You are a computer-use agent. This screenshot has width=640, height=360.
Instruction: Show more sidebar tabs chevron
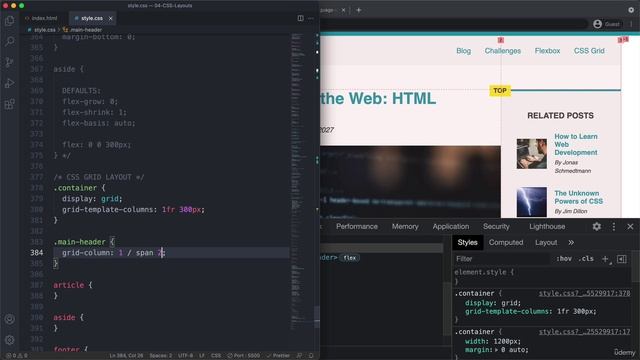pyautogui.click(x=571, y=242)
